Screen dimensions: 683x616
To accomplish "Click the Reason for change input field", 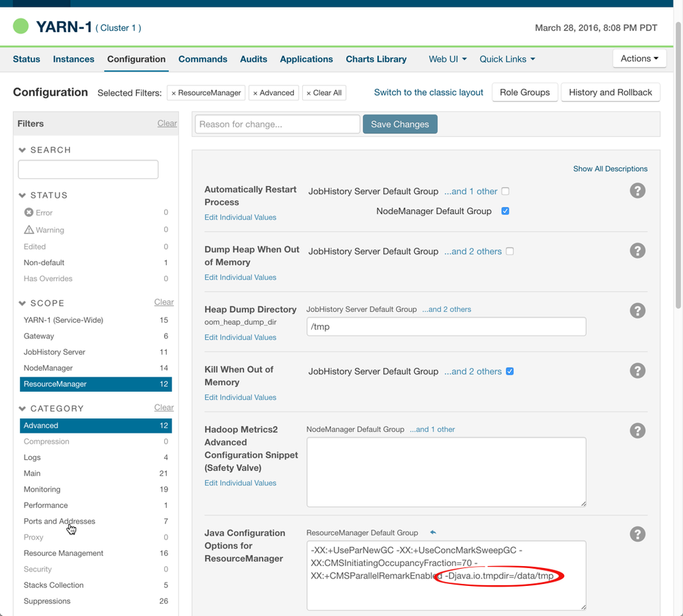I will pyautogui.click(x=278, y=124).
